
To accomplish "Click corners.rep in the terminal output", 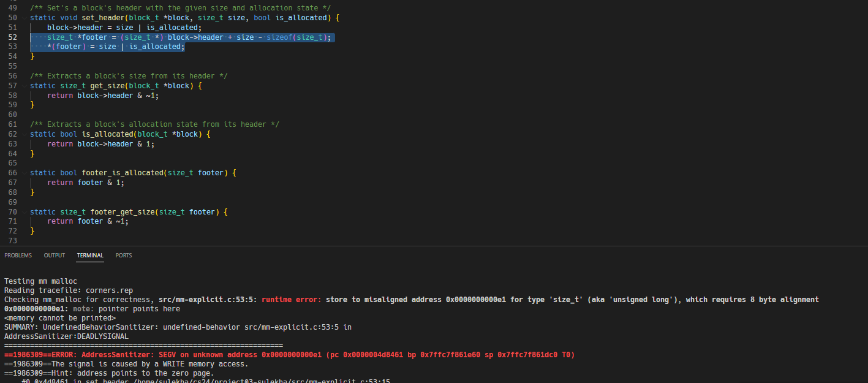I will (109, 290).
